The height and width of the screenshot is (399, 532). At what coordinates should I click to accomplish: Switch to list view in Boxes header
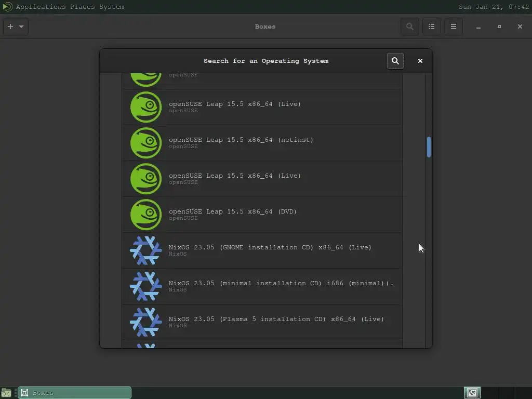(x=432, y=26)
